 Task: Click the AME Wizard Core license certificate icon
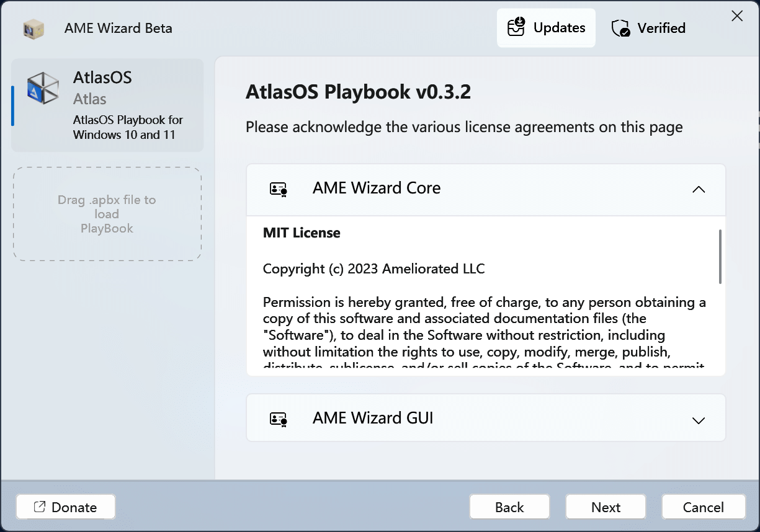(x=279, y=189)
